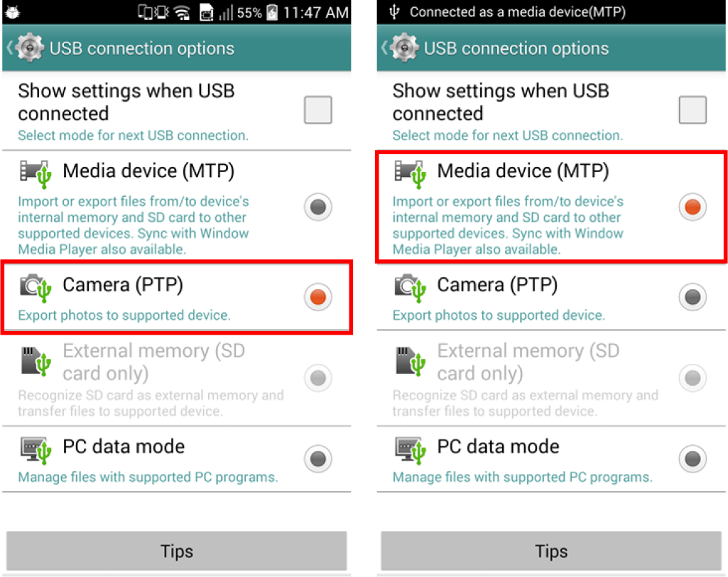Tap the settings gear icon in right screen header
The image size is (728, 577).
[x=405, y=48]
